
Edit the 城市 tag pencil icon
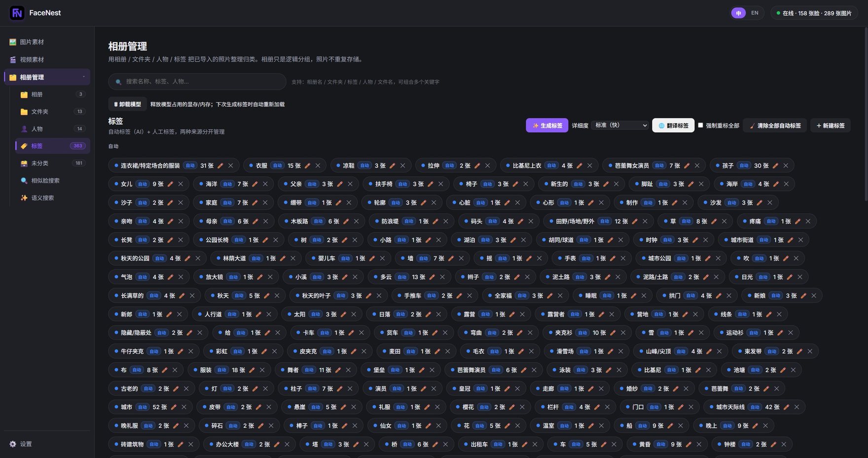click(174, 407)
